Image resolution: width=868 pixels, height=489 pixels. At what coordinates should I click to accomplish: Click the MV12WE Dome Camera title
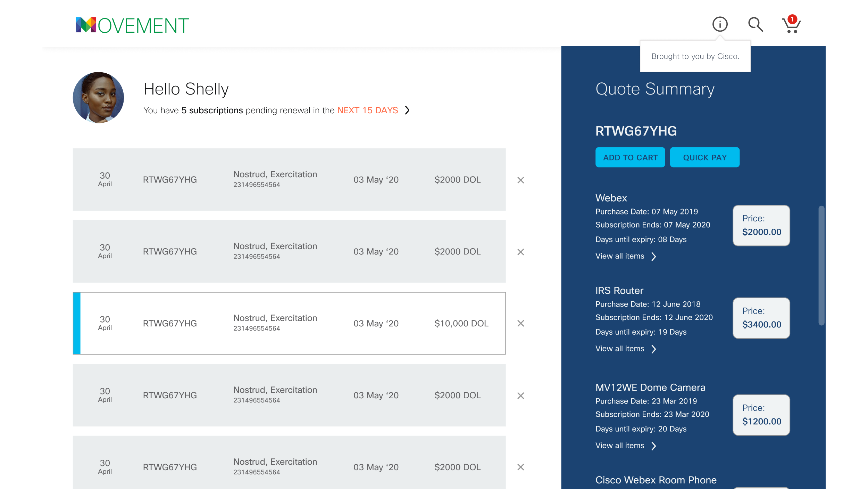650,388
